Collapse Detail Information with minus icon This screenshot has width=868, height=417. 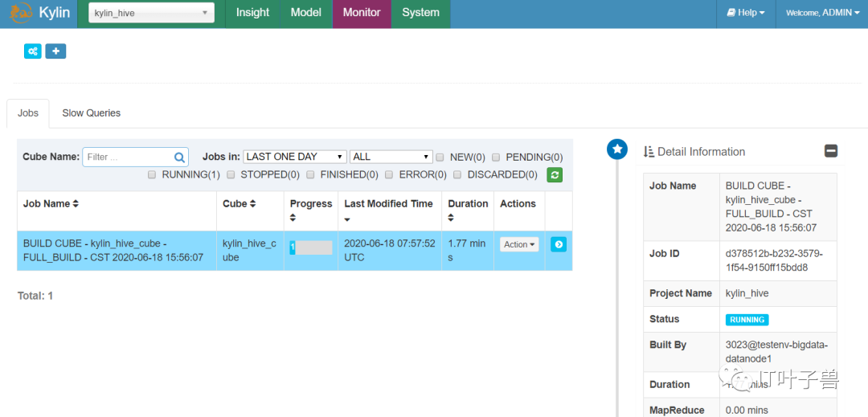click(831, 151)
